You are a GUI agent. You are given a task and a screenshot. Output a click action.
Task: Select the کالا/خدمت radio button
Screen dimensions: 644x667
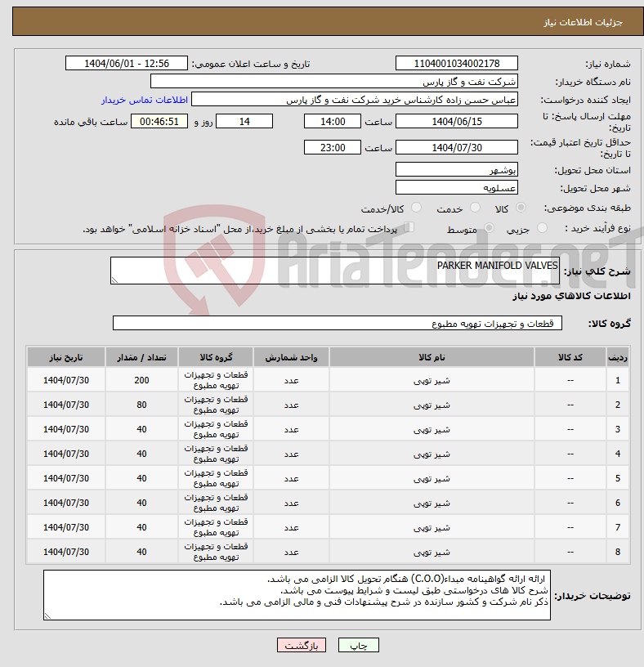click(416, 208)
